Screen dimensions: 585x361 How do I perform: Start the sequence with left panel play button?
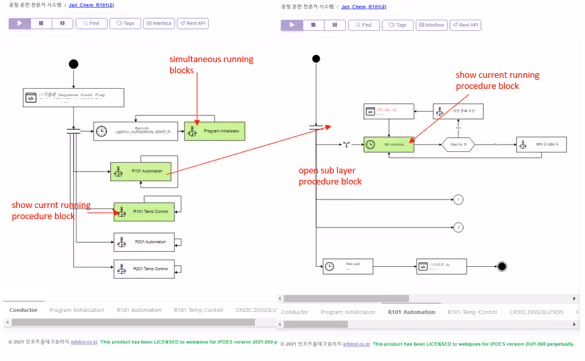(19, 23)
